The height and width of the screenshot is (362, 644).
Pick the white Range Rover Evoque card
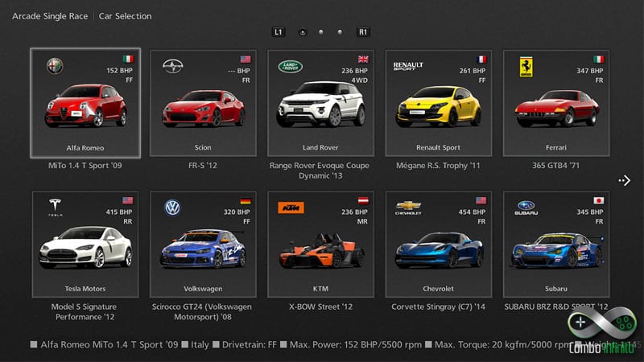[320, 103]
